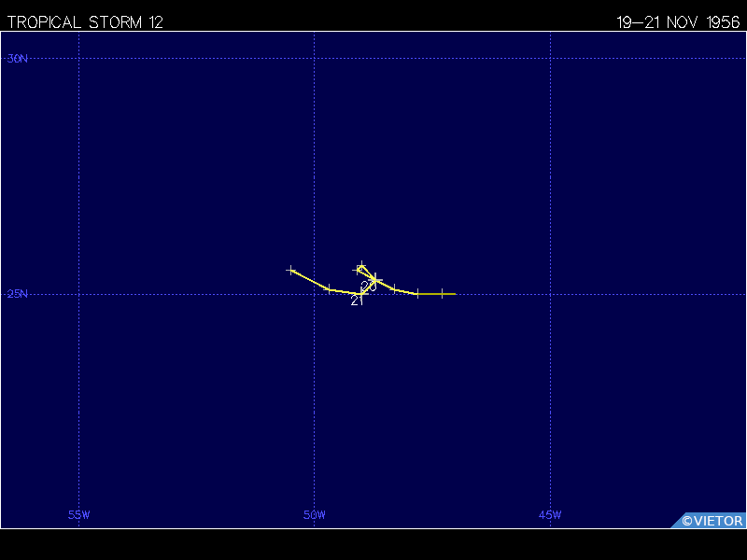Image resolution: width=747 pixels, height=560 pixels.
Task: Click the TROPICAL STORM 12 title
Action: [x=85, y=22]
